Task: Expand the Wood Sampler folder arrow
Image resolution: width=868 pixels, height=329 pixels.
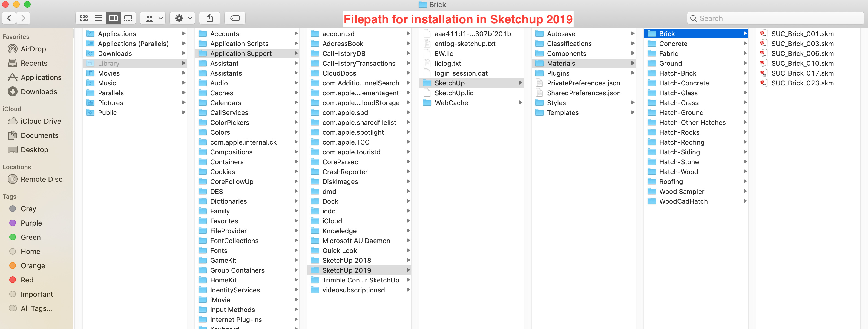Action: coord(745,191)
